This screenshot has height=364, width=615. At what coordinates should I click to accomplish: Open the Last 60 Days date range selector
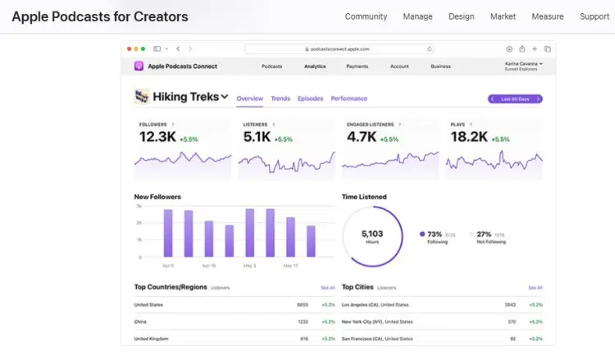point(515,99)
